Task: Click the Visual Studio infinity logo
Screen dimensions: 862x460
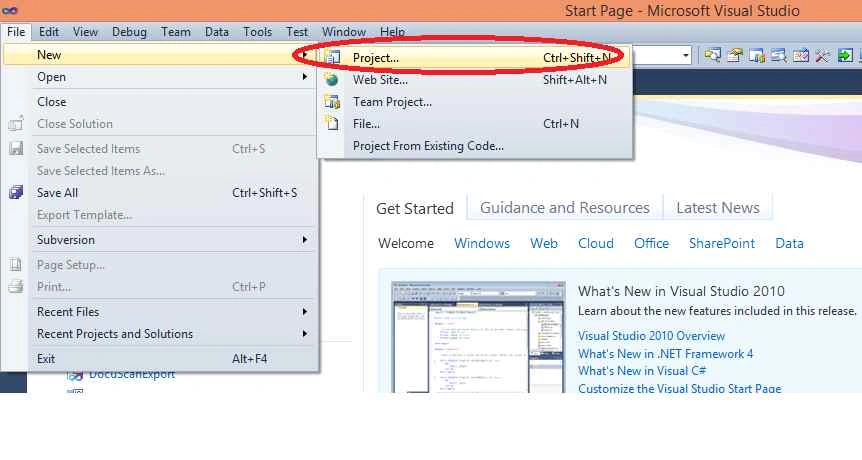Action: (9, 10)
